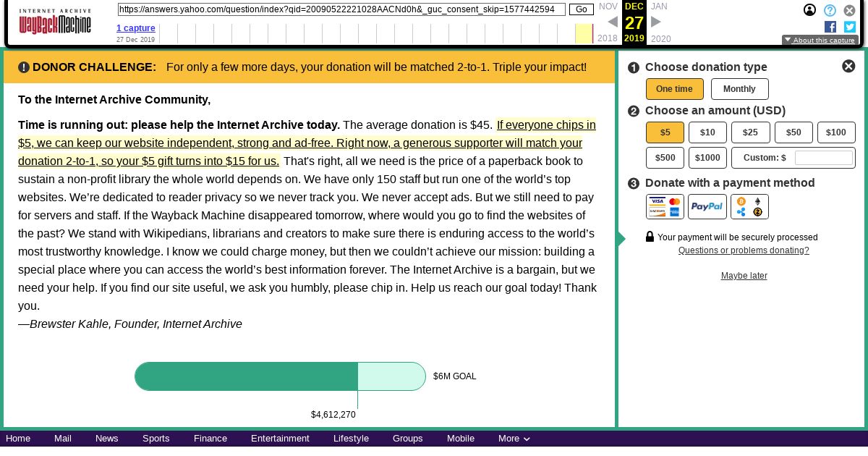Click the DONOR CHALLENGE heading
Viewport: 868px width, 456px height.
(x=94, y=67)
